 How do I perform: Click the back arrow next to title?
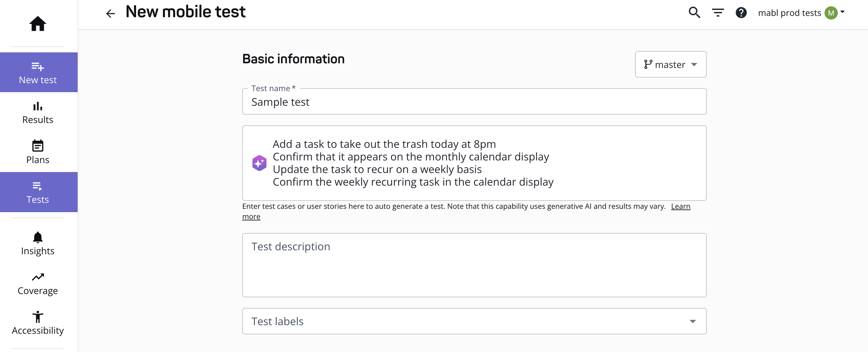pyautogui.click(x=110, y=14)
